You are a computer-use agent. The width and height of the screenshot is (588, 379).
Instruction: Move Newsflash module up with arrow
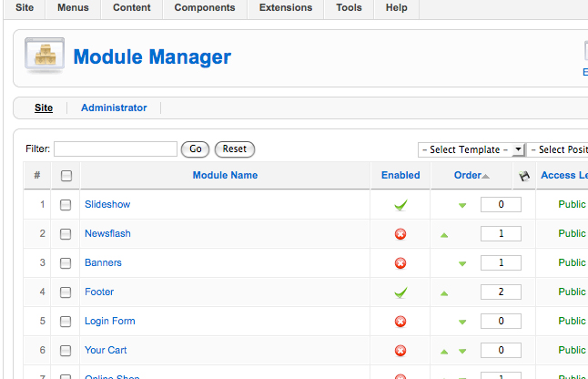[444, 234]
